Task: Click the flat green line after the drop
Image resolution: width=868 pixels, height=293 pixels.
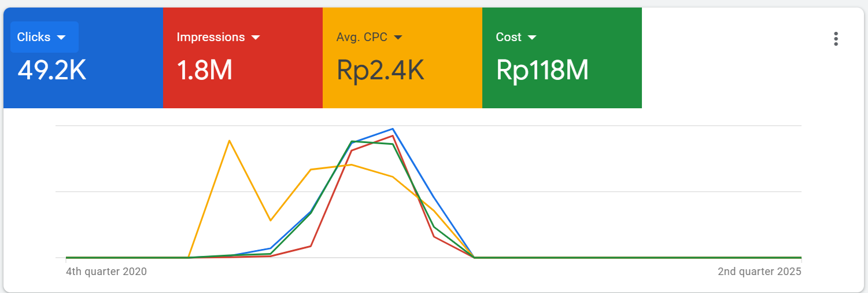Action: [636, 257]
